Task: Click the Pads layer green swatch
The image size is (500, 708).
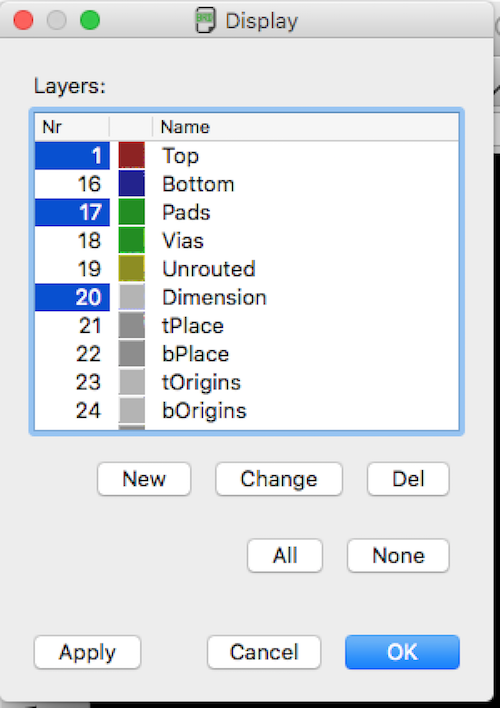Action: click(x=131, y=212)
